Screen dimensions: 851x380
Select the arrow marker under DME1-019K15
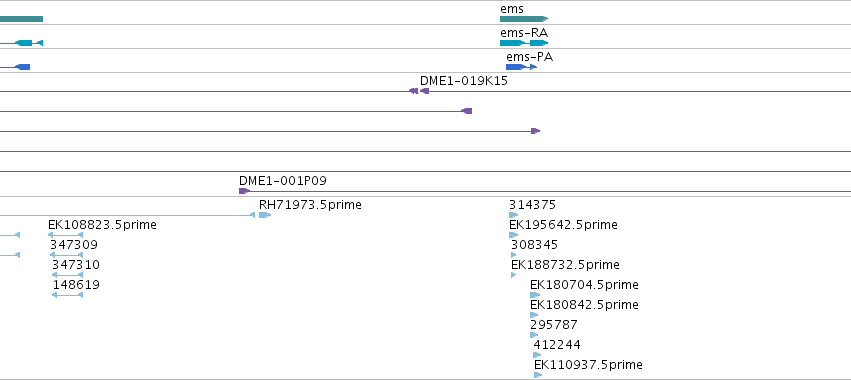click(424, 91)
